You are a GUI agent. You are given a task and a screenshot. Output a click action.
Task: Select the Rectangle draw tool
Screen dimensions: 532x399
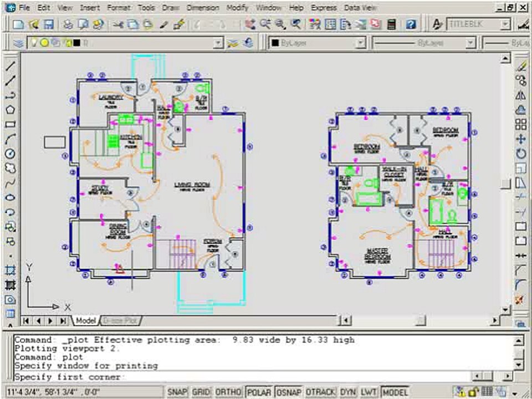[x=10, y=124]
